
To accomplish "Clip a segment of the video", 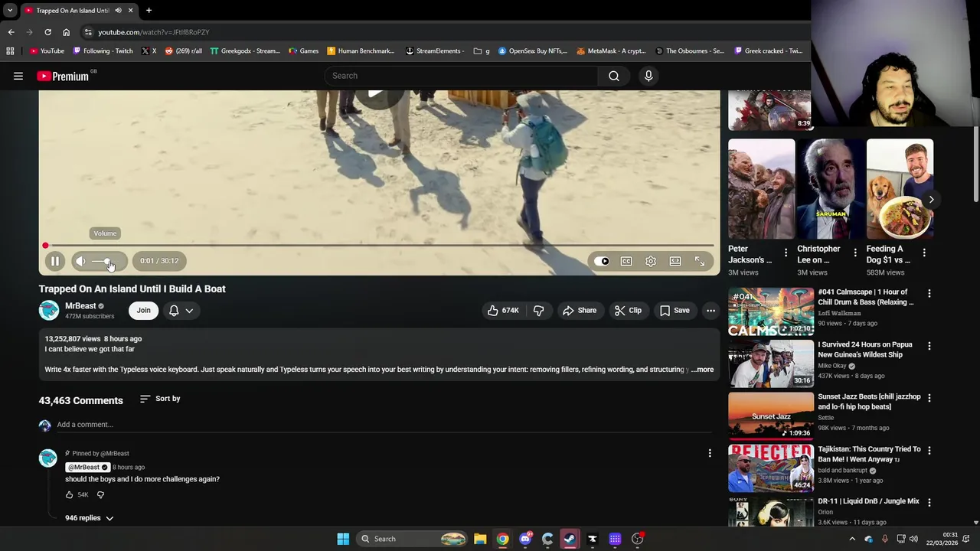I will point(629,310).
